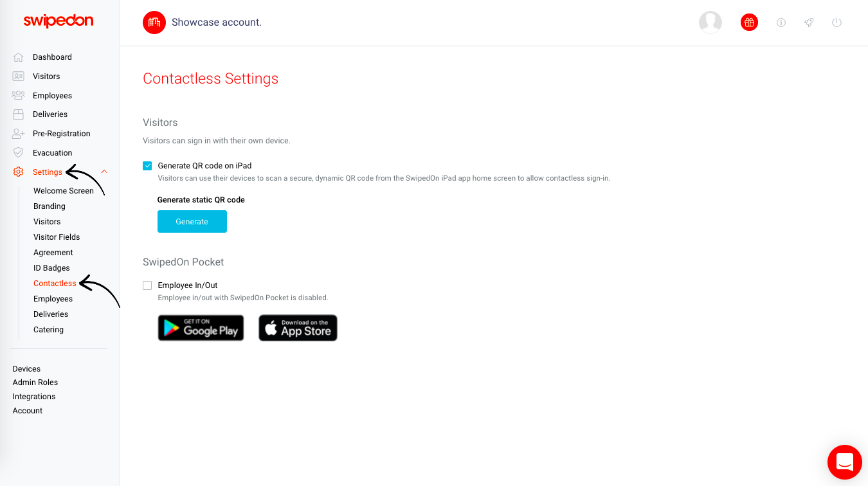Select Visitor Fields under Settings
The height and width of the screenshot is (486, 868).
57,237
